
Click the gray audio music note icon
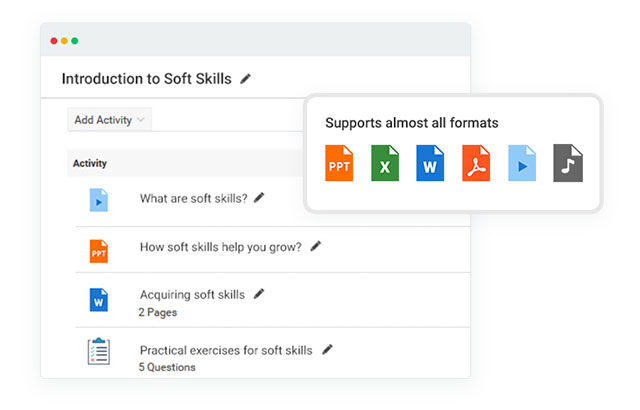567,164
